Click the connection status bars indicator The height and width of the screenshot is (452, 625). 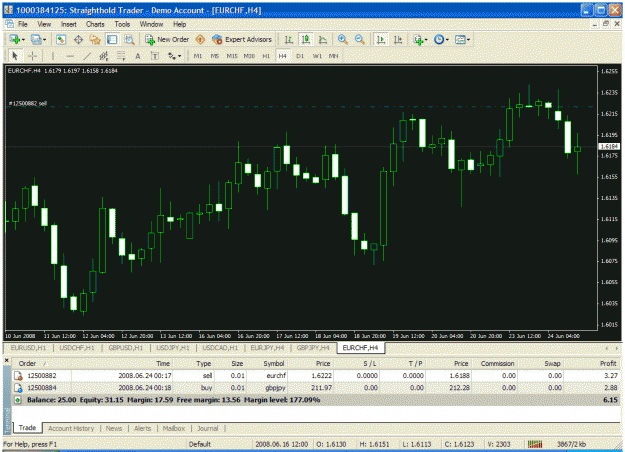(535, 444)
